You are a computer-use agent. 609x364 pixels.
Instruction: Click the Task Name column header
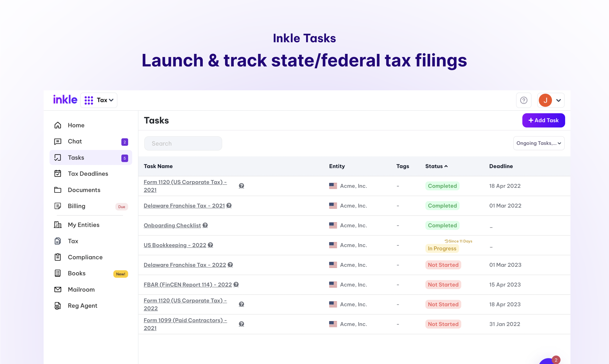point(158,166)
